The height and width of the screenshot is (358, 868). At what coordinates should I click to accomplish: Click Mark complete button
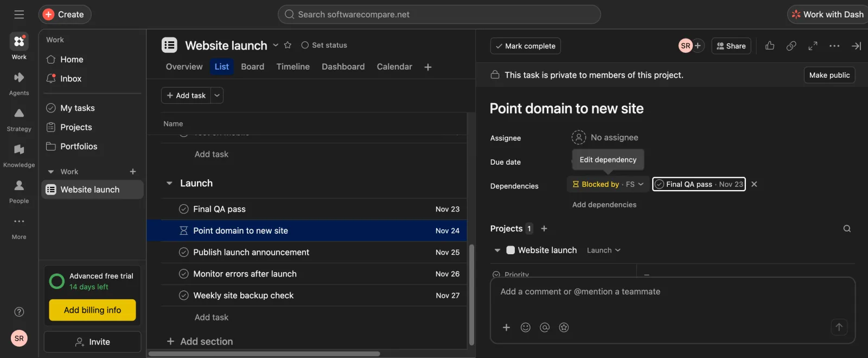point(525,46)
